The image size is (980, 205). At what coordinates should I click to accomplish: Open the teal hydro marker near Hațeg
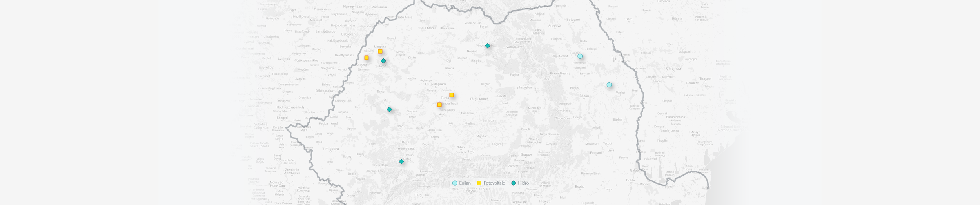tap(401, 161)
